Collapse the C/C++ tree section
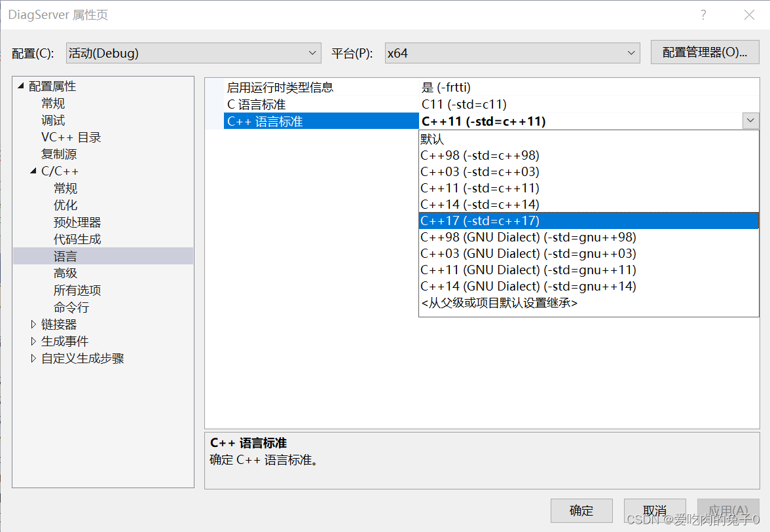Image resolution: width=770 pixels, height=532 pixels. [32, 171]
